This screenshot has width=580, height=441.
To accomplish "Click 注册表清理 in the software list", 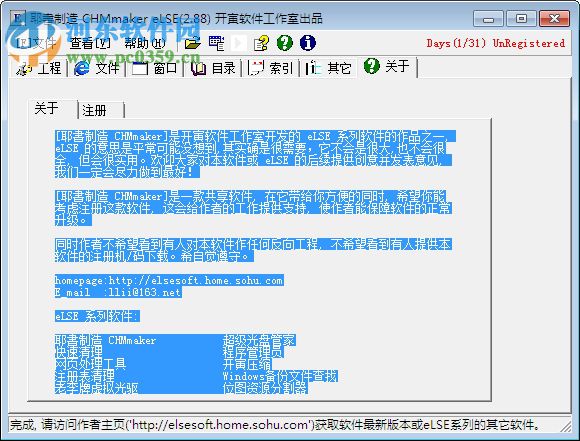I will pos(85,376).
